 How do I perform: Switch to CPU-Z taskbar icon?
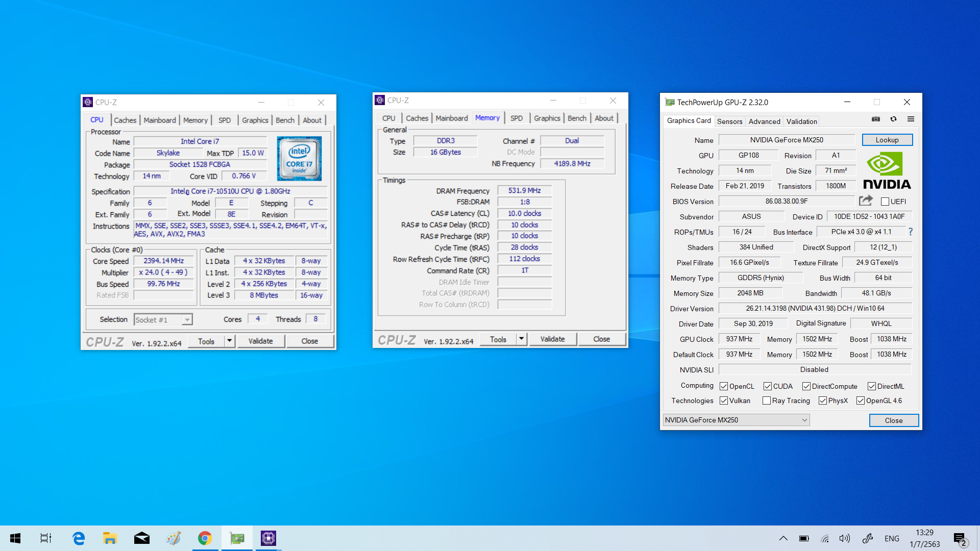pyautogui.click(x=268, y=538)
